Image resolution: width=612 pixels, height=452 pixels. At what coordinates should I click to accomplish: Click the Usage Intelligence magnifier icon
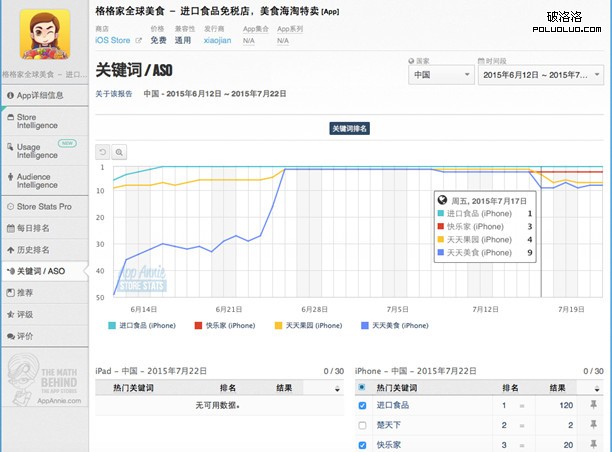pos(11,147)
